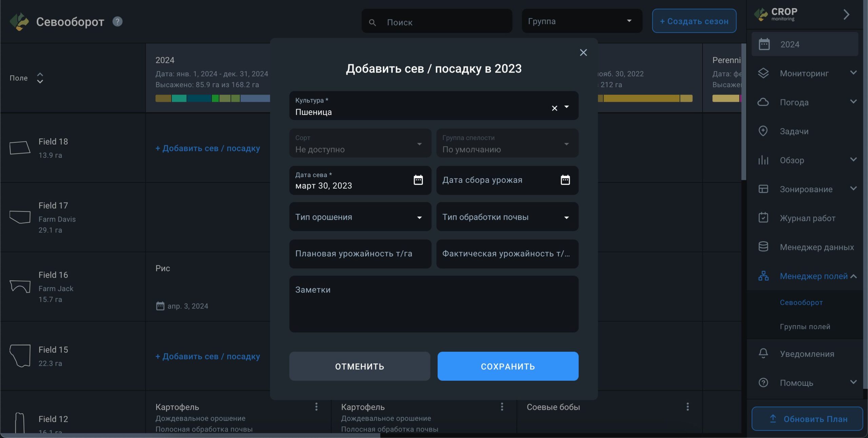Open Задачи in the sidebar
The width and height of the screenshot is (868, 438).
click(x=794, y=131)
